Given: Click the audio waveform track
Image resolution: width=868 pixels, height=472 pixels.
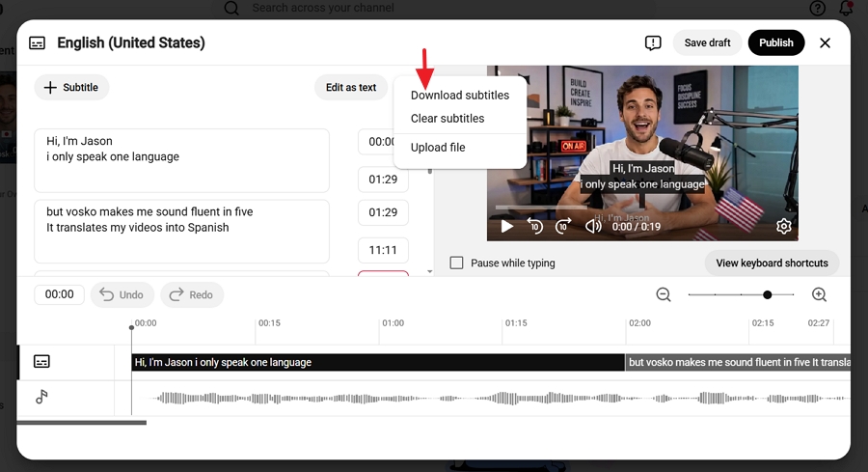Looking at the screenshot, I should (x=490, y=398).
